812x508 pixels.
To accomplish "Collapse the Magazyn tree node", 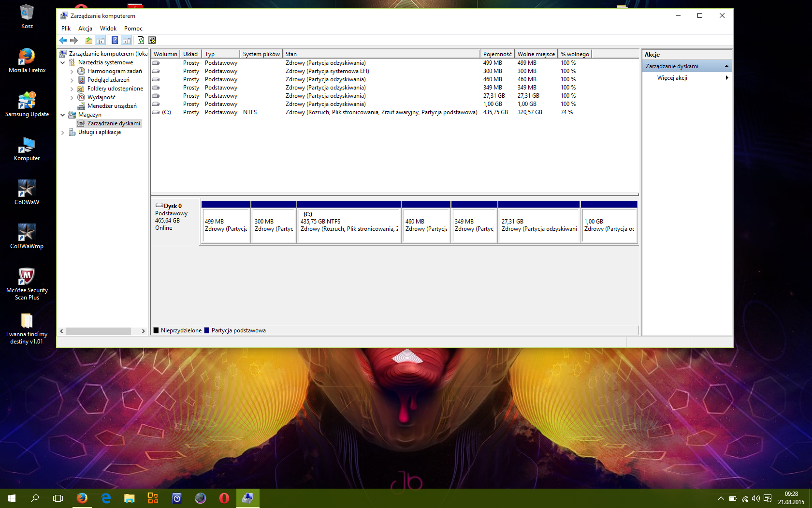I will 63,115.
